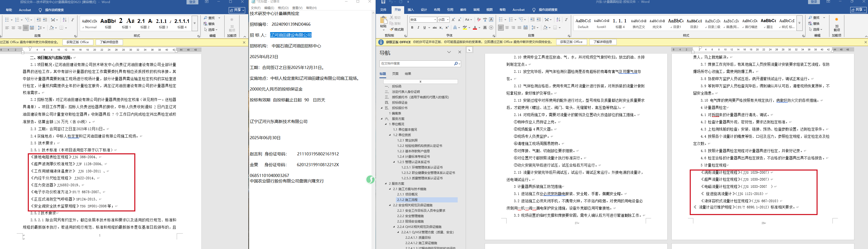The image size is (868, 249).
Task: Open the Change Case (Aa) dropdown
Action: pyautogui.click(x=469, y=20)
